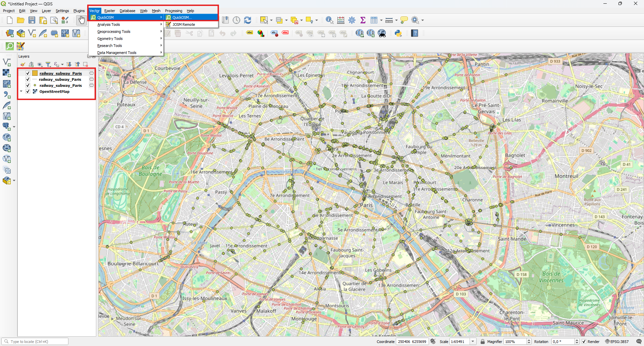Open the Help Contents book icon
Image resolution: width=644 pixels, height=346 pixels.
coord(415,33)
